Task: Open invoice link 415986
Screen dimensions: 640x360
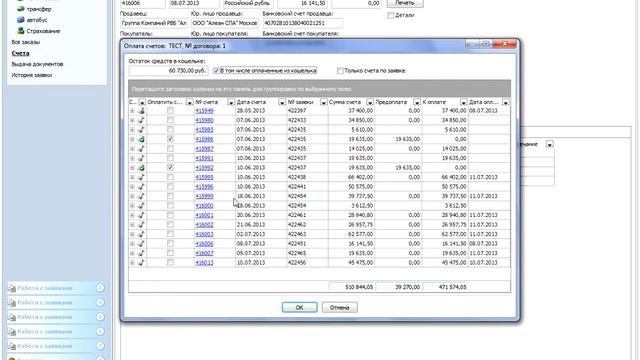Action: point(204,139)
